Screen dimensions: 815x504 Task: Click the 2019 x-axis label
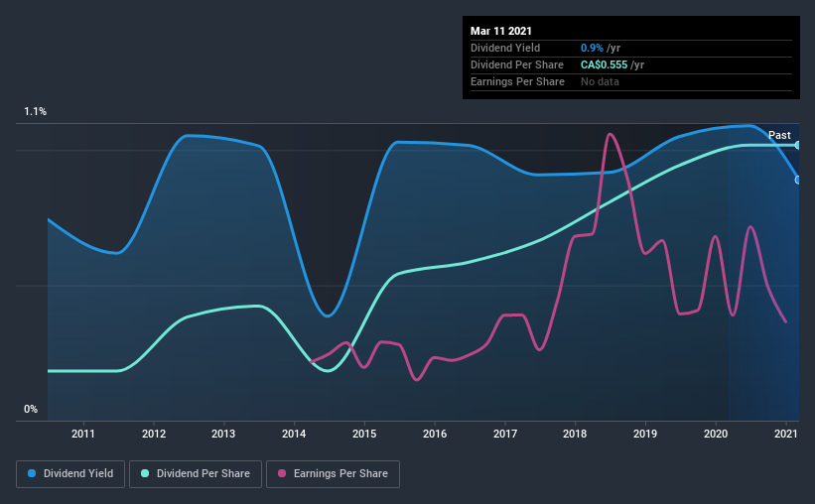tap(645, 434)
